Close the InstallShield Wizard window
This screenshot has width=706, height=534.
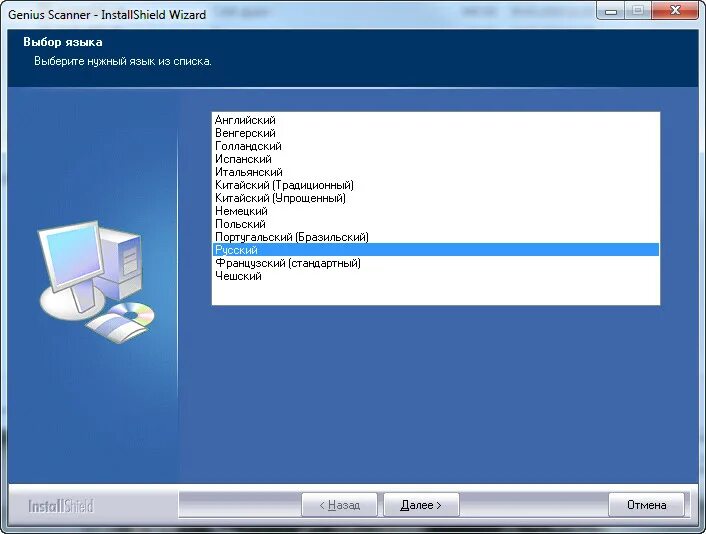[x=674, y=10]
